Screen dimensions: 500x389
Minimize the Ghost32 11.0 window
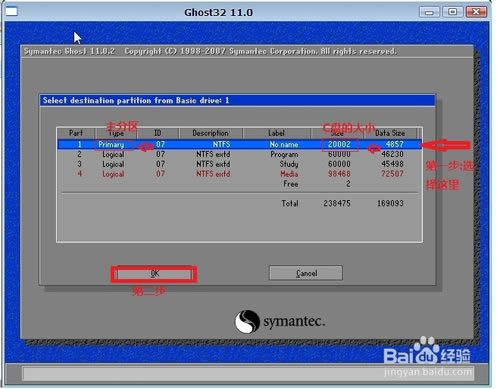429,12
